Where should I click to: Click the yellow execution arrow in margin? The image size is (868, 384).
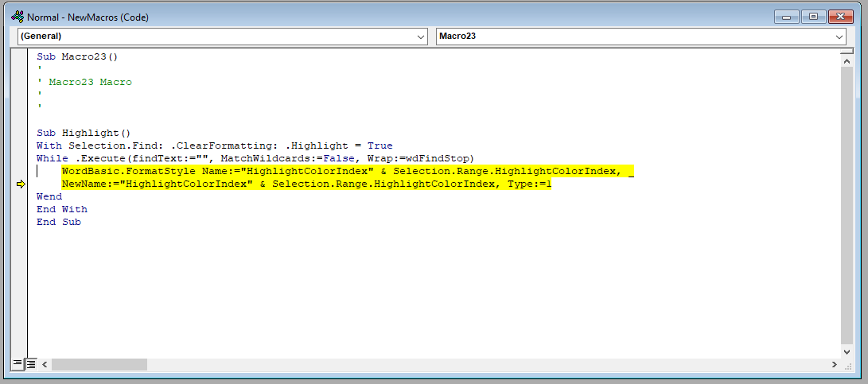pyautogui.click(x=21, y=184)
